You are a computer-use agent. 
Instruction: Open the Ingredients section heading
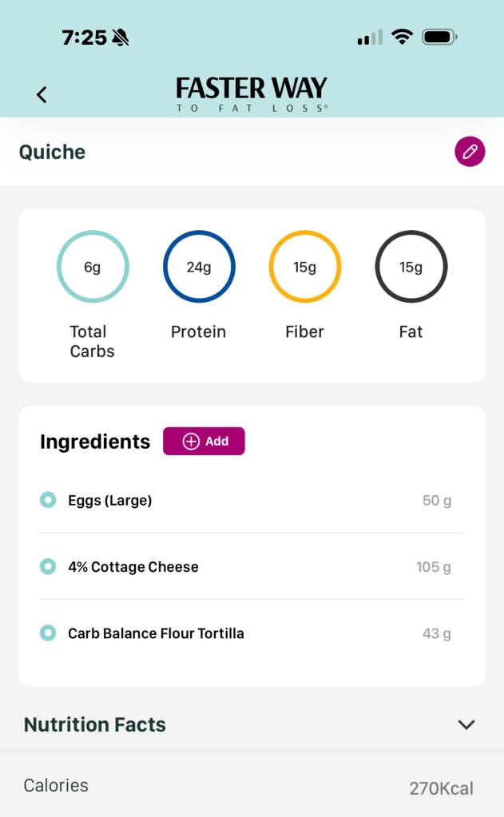pyautogui.click(x=95, y=442)
